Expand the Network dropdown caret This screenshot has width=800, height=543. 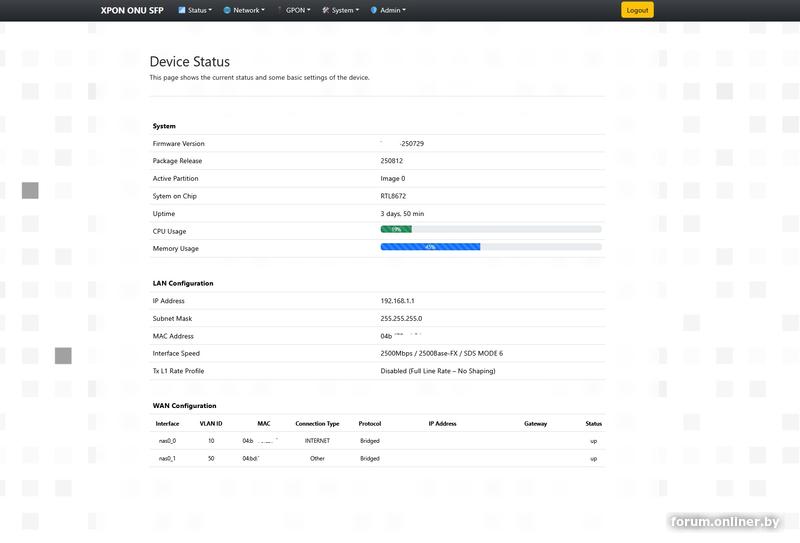point(263,10)
